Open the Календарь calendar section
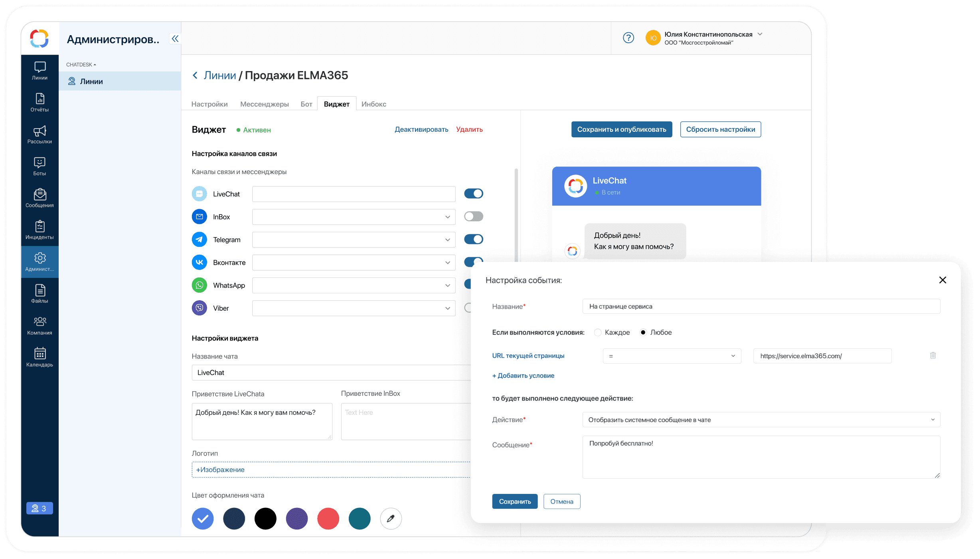This screenshot has height=559, width=980. click(x=40, y=358)
